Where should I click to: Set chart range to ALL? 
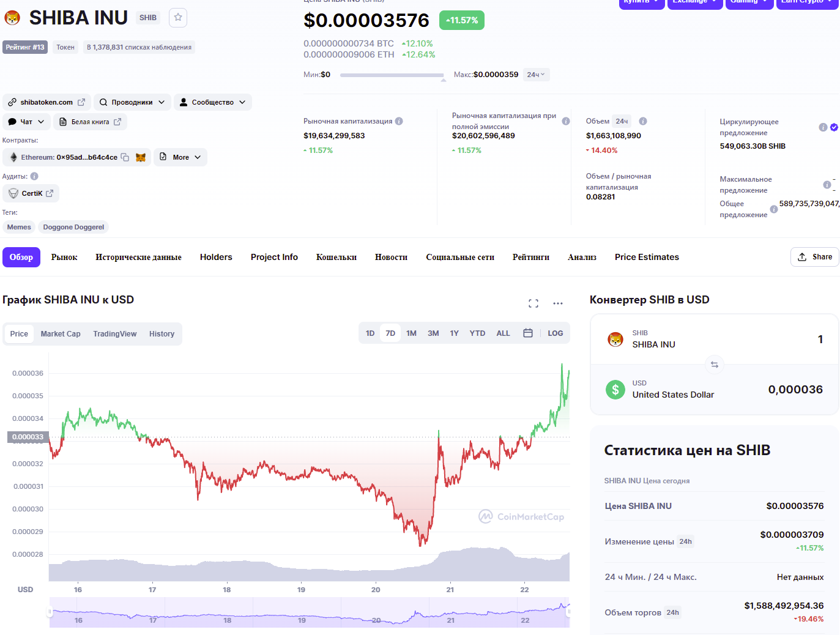(503, 333)
